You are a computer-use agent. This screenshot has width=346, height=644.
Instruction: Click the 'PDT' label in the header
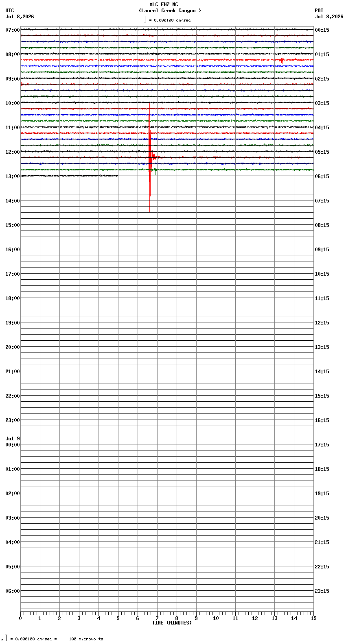[x=319, y=11]
